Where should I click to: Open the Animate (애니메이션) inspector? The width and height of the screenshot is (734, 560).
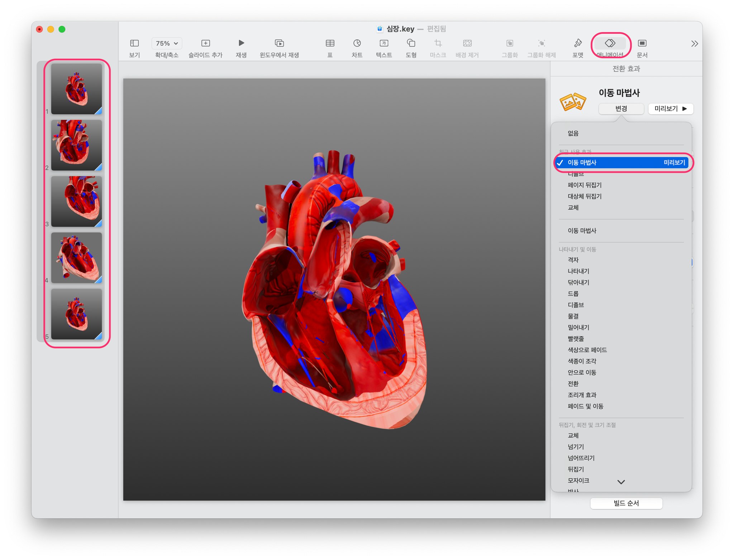coord(610,43)
